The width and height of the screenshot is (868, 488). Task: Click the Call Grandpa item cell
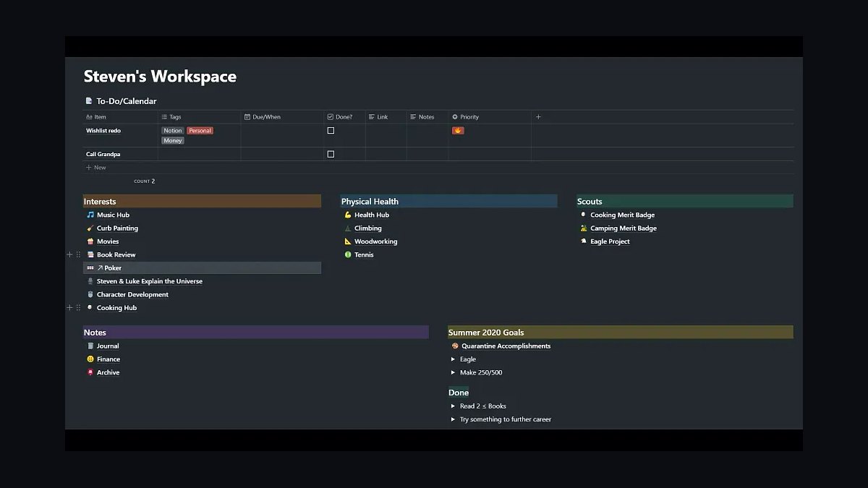pyautogui.click(x=120, y=154)
